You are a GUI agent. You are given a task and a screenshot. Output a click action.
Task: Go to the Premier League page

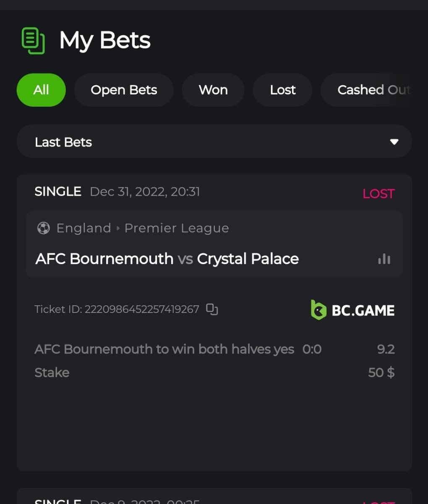177,228
